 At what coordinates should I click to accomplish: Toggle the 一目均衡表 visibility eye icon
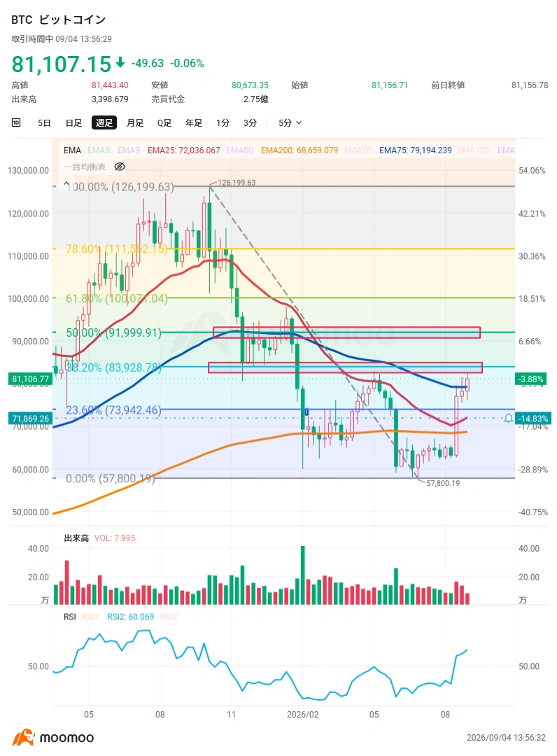click(x=120, y=167)
